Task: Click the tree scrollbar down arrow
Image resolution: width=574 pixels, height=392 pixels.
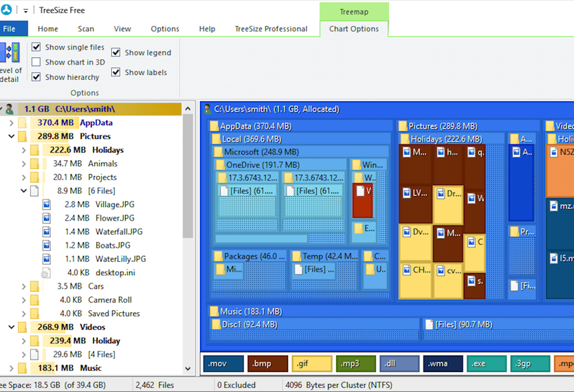Action: tap(188, 369)
